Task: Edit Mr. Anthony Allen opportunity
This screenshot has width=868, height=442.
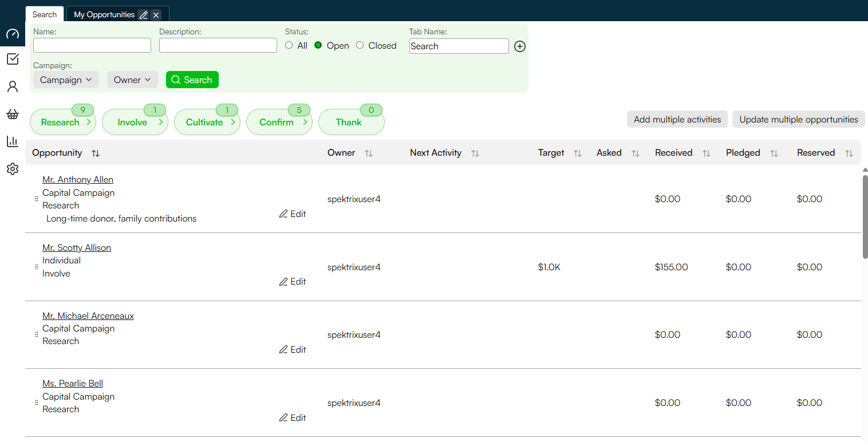Action: [x=293, y=214]
